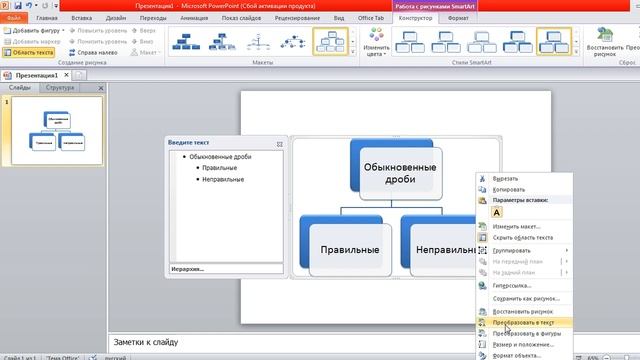Screen dimensions: 640x360
Task: Switch to the Вставка ribbon tab
Action: pyautogui.click(x=82, y=18)
